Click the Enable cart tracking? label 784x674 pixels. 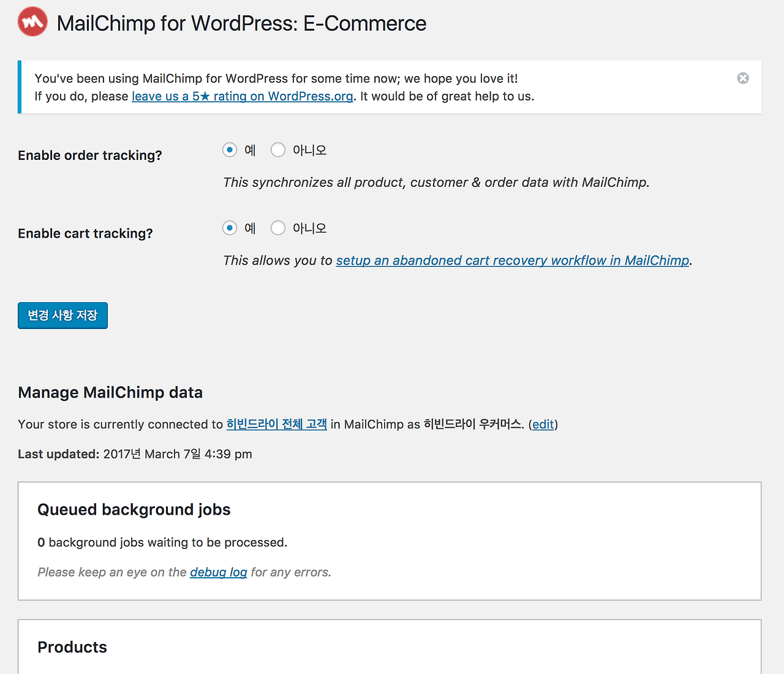pyautogui.click(x=85, y=233)
